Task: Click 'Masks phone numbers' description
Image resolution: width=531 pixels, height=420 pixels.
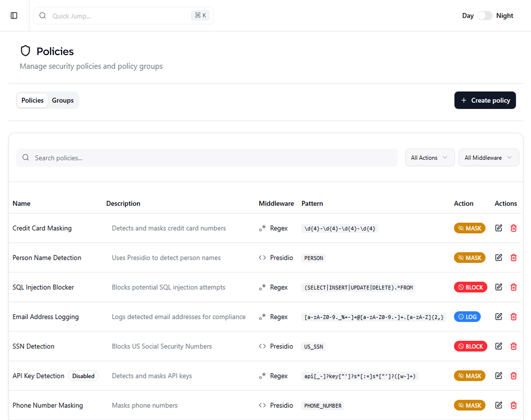Action: (145, 405)
